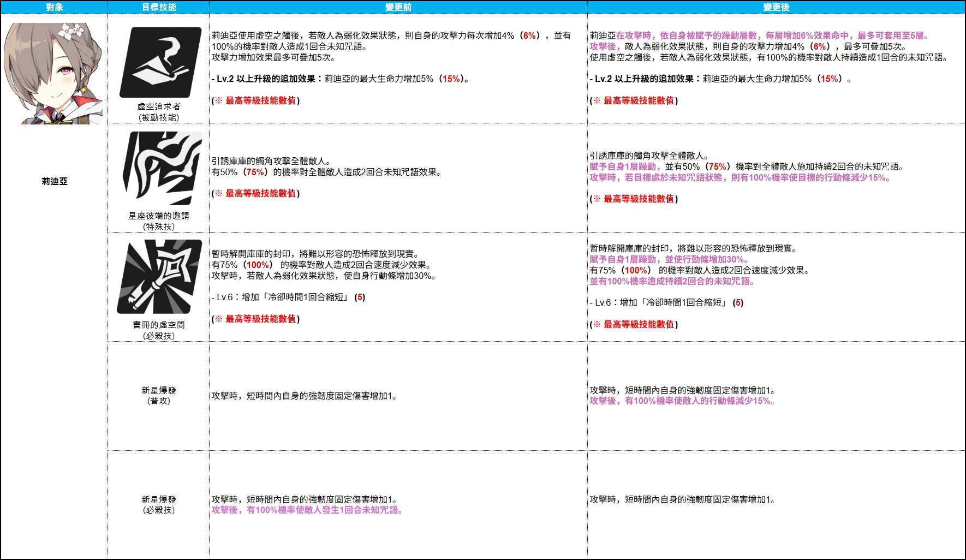
Task: Click the 虛空追求者 skill name label
Action: tap(159, 106)
